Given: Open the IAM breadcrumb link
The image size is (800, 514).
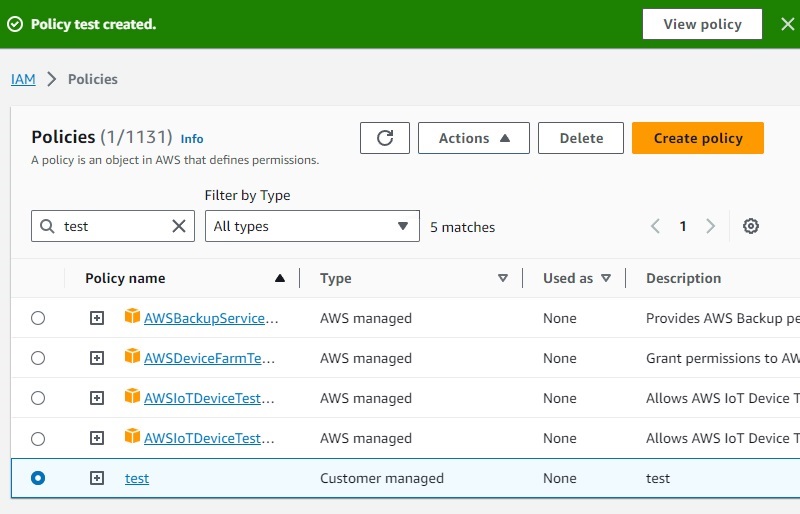Looking at the screenshot, I should pyautogui.click(x=23, y=79).
